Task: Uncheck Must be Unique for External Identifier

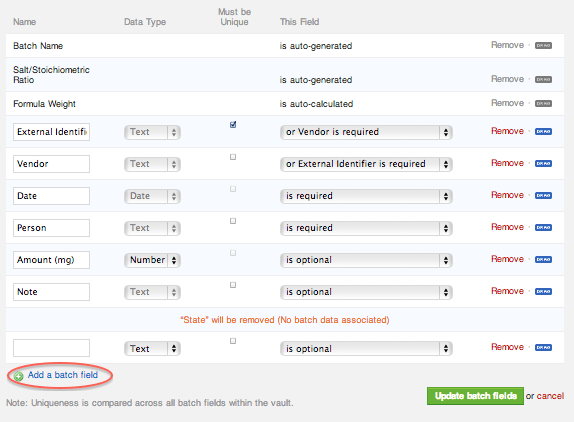Action: (x=233, y=125)
